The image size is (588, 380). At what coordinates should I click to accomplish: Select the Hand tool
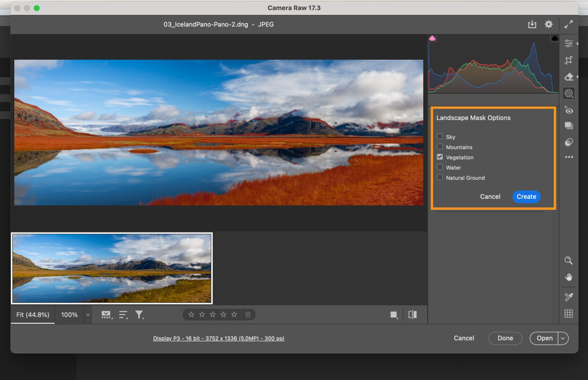click(x=568, y=277)
